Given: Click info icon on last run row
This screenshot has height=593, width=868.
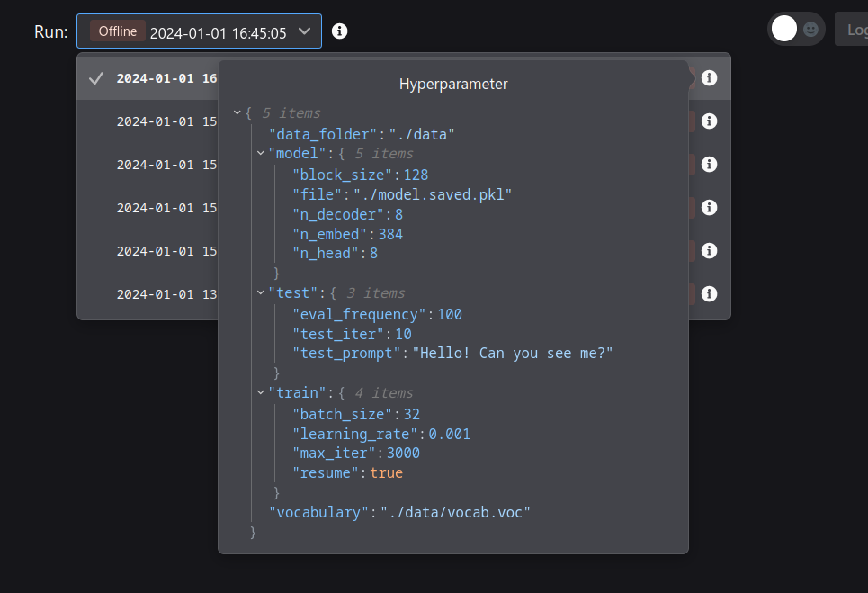Looking at the screenshot, I should pyautogui.click(x=709, y=294).
